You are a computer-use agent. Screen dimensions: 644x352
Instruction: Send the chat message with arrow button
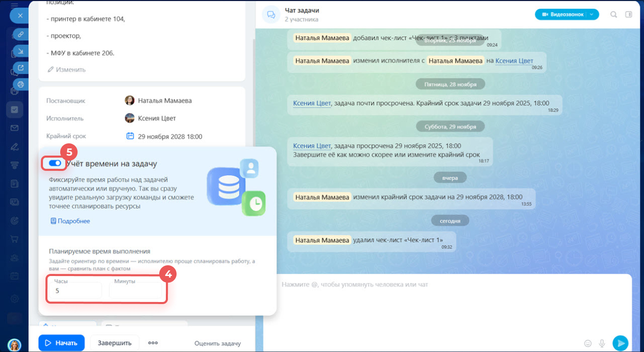point(620,343)
